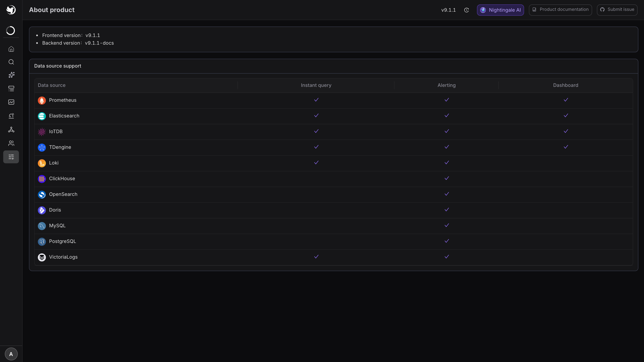Viewport: 644px width, 362px height.
Task: Click the Elasticsearch logo icon
Action: [x=42, y=116]
